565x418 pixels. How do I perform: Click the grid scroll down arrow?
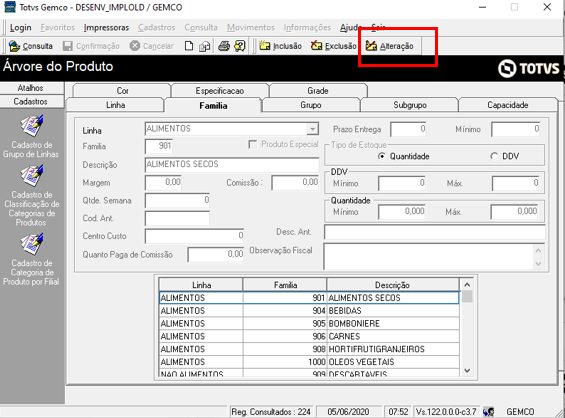467,370
